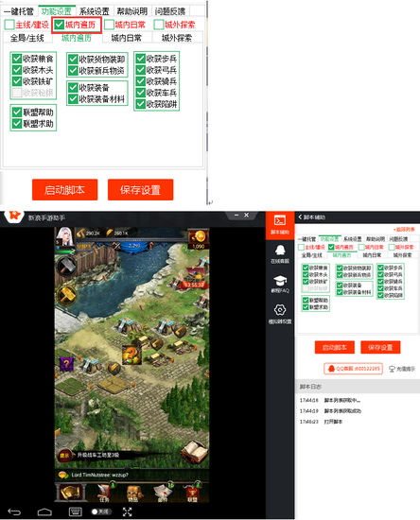Uncheck 联盟求助 in enlarged panel
Image resolution: width=420 pixels, height=520 pixels.
point(17,124)
